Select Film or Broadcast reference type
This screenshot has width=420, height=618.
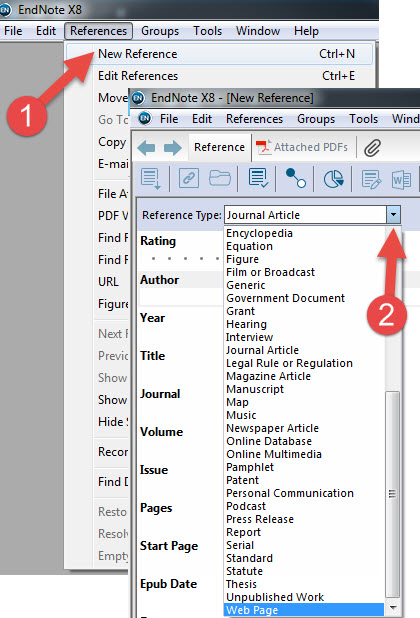[270, 272]
